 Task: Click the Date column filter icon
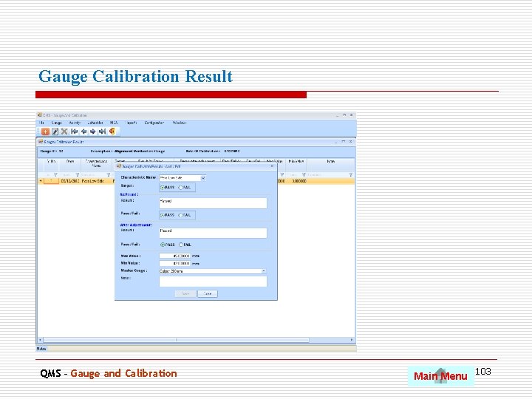[x=77, y=174]
